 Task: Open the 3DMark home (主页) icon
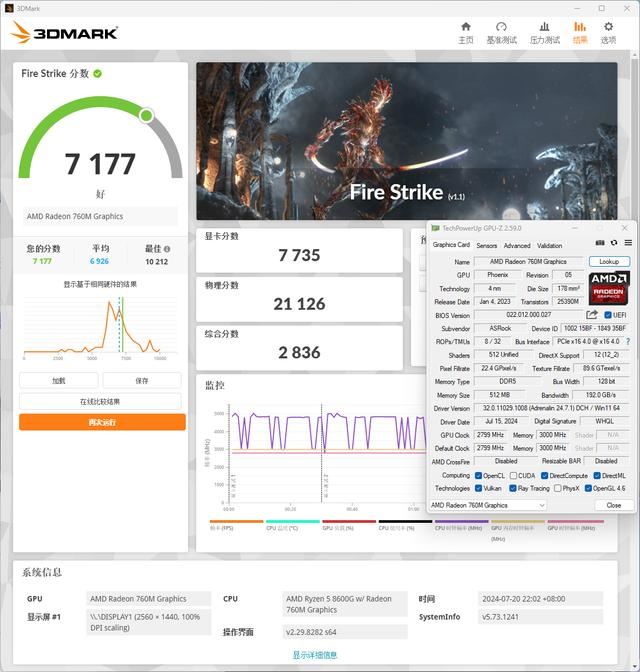465,32
